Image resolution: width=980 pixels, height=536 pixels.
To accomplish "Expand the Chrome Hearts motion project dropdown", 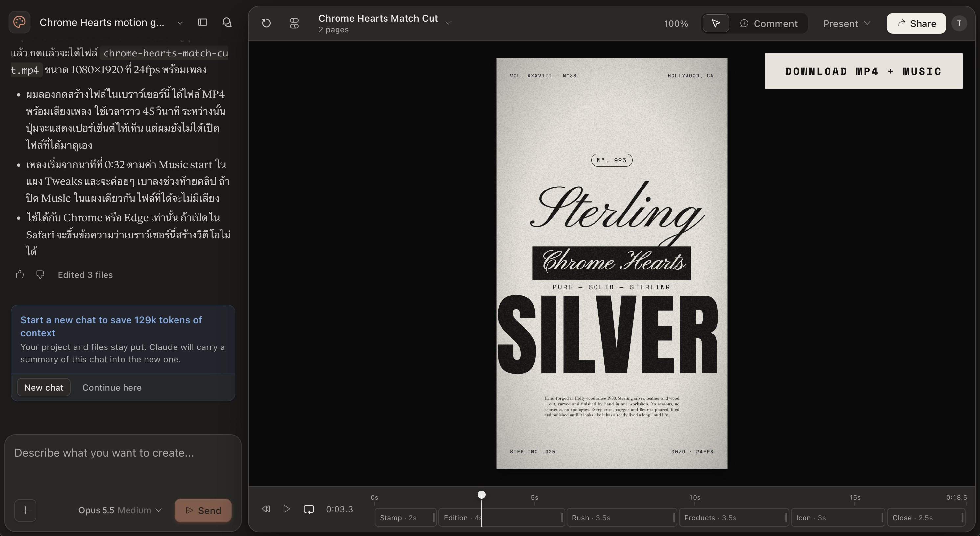I will coord(180,23).
